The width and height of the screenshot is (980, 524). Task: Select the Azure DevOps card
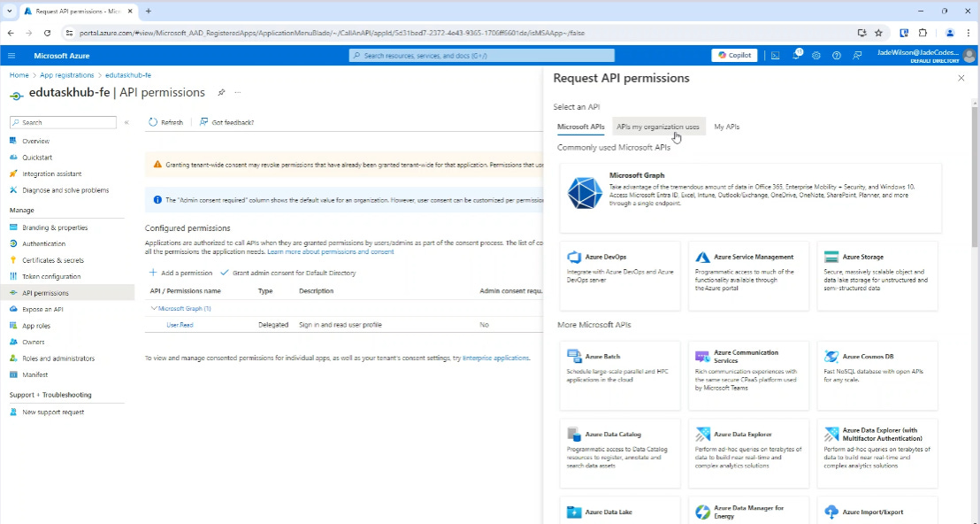click(620, 276)
